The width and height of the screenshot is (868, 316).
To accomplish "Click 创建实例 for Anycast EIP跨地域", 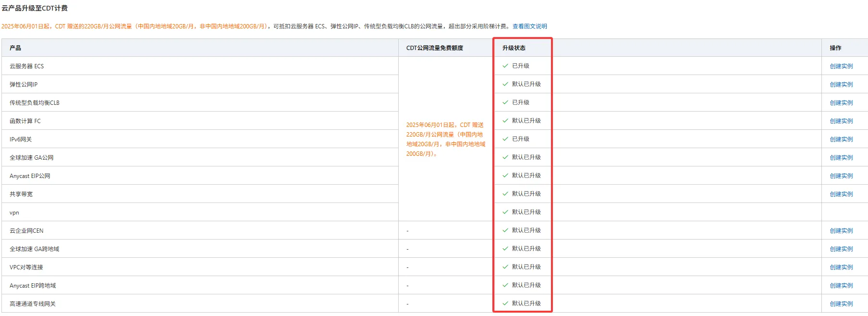I will pos(841,286).
